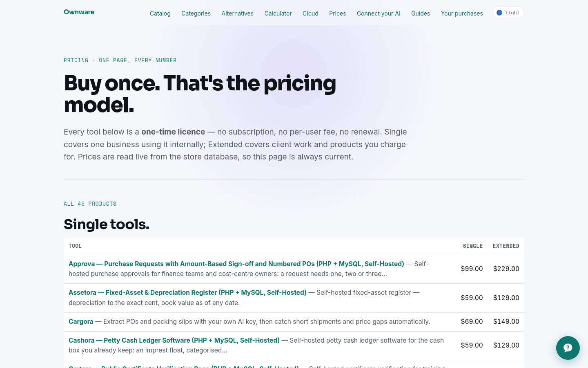Image resolution: width=588 pixels, height=368 pixels.
Task: Open the chat help bubble icon
Action: coord(568,348)
